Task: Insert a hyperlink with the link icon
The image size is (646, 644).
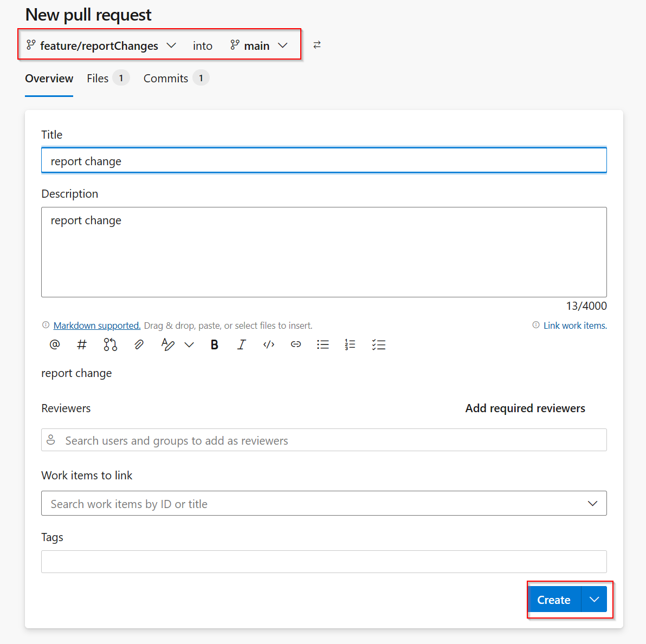Action: pos(295,344)
